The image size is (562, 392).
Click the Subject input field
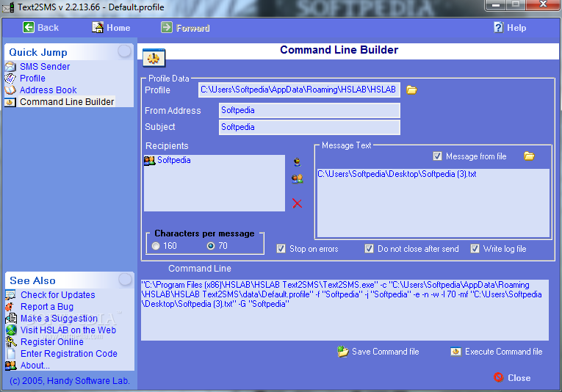coord(309,127)
